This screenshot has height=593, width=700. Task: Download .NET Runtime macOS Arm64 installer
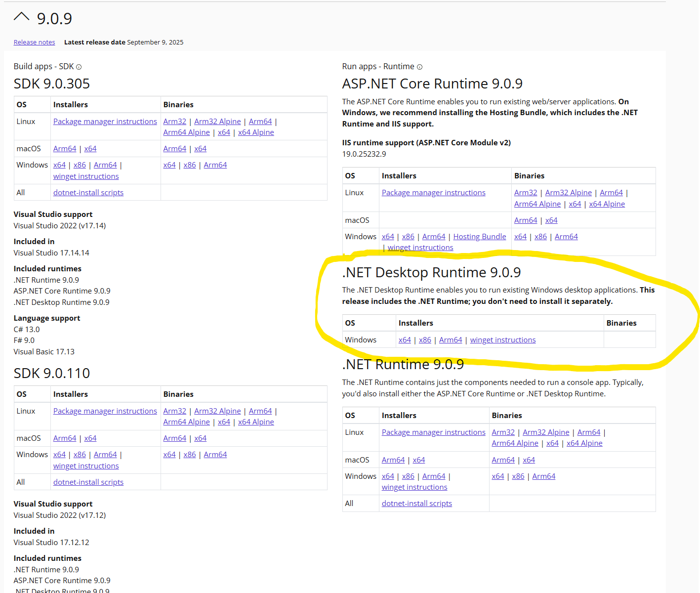pos(393,460)
